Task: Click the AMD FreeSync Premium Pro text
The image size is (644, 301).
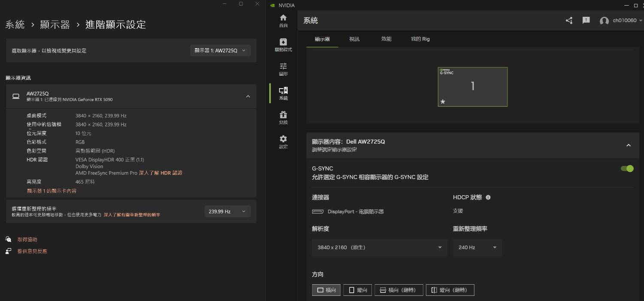Action: point(106,173)
